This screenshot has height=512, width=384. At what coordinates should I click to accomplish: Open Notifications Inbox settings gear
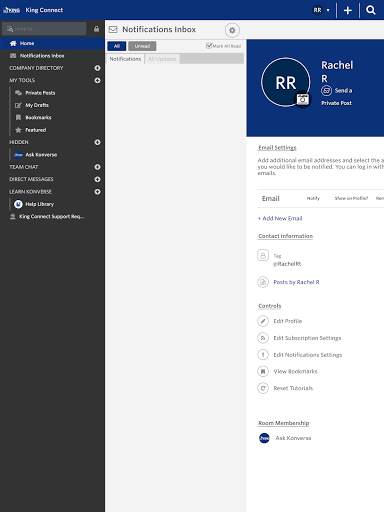pyautogui.click(x=232, y=30)
